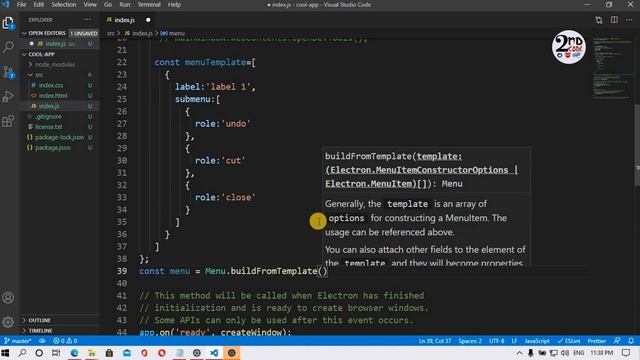Open Microsoft Store from the taskbar
Screen dimensions: 640x360
click(109, 353)
